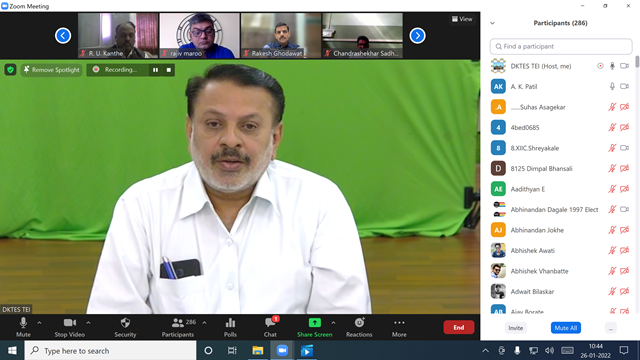The image size is (640, 360).
Task: Stop the meeting recording
Action: [169, 70]
